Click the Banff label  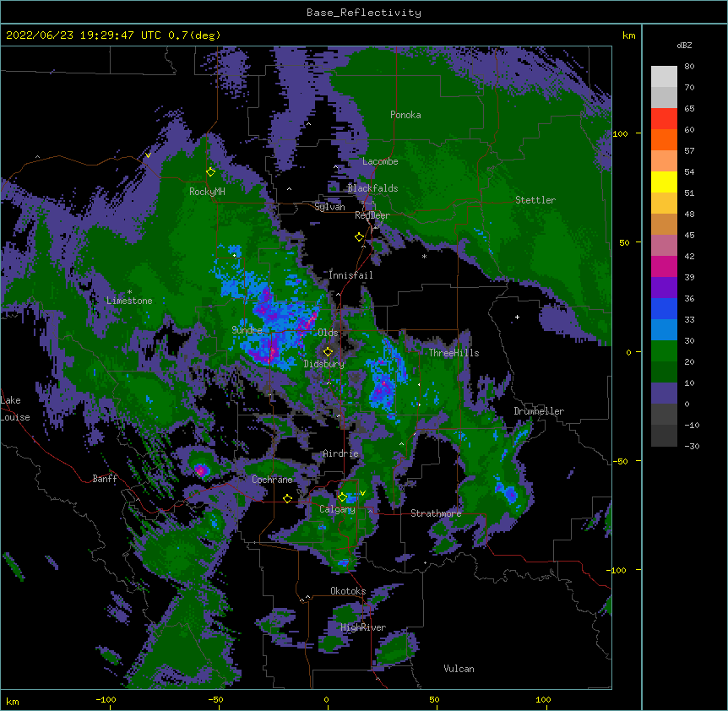pos(105,479)
